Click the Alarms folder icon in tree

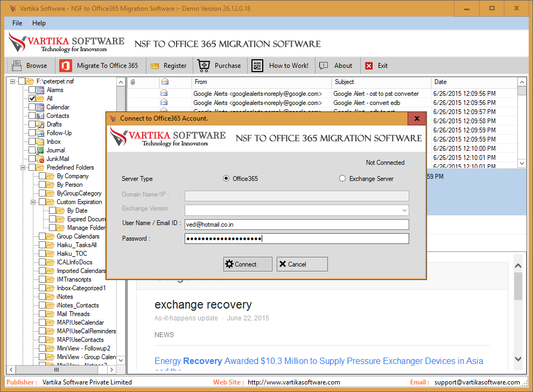(40, 90)
